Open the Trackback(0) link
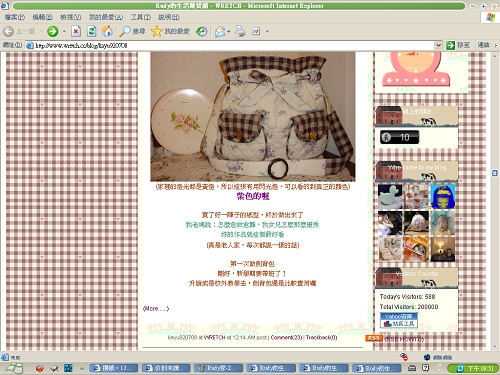 pos(321,337)
